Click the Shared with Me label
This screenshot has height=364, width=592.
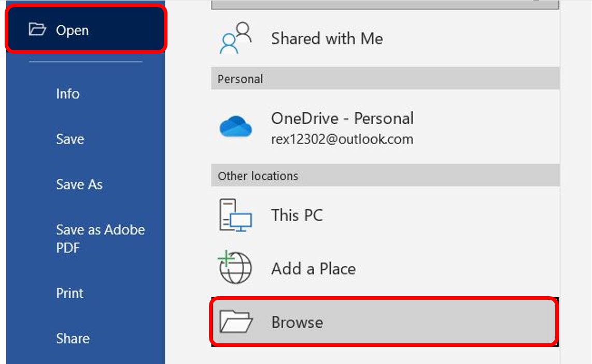tap(327, 38)
